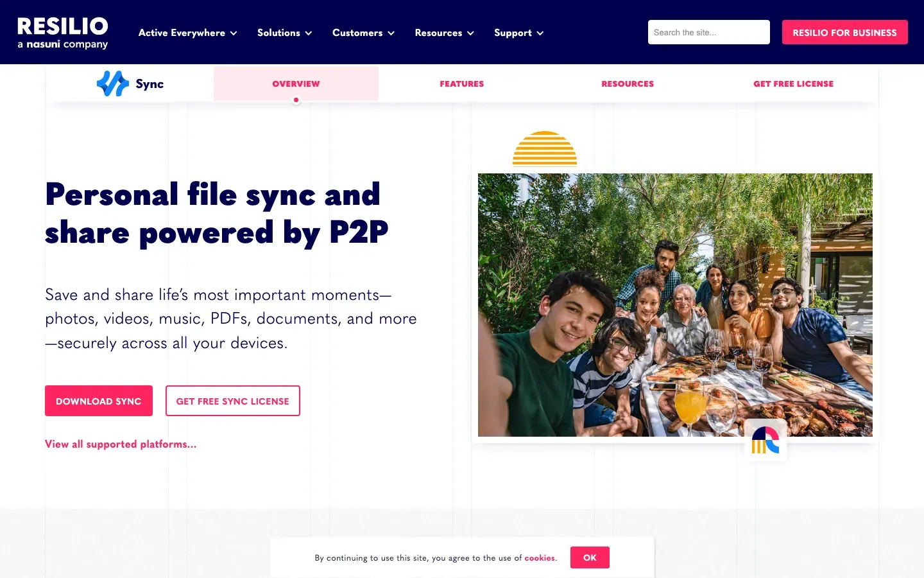Click the heading 'Personal file sync and share'
924x578 pixels.
coord(217,213)
